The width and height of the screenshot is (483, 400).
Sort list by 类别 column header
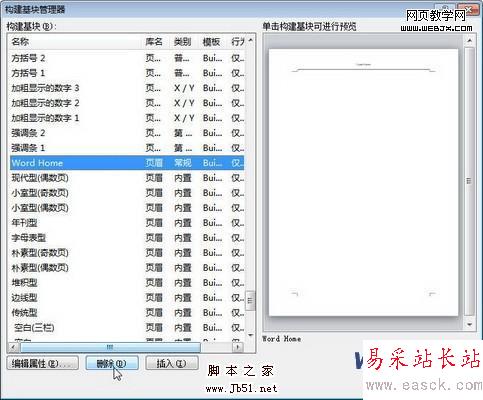(183, 42)
